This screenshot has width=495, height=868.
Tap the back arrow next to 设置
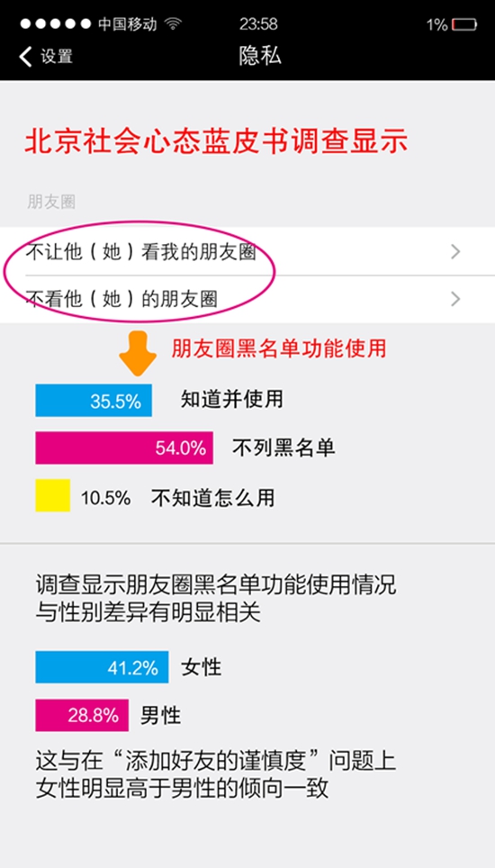[x=25, y=57]
